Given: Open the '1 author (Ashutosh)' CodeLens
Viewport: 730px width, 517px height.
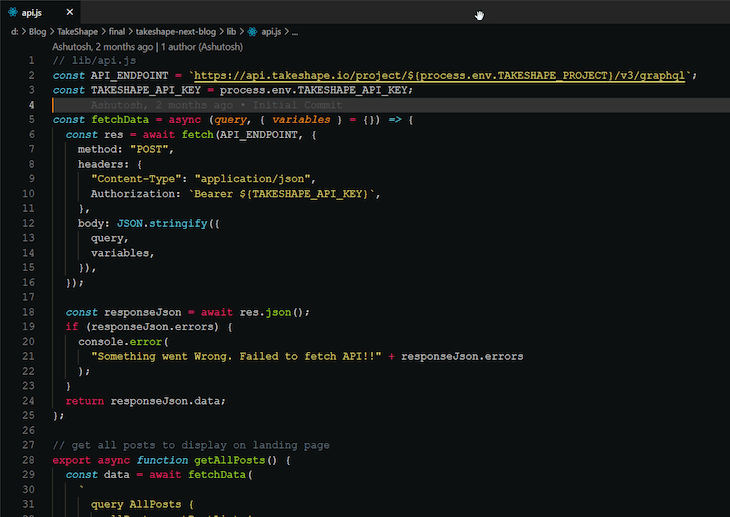Looking at the screenshot, I should pos(203,46).
